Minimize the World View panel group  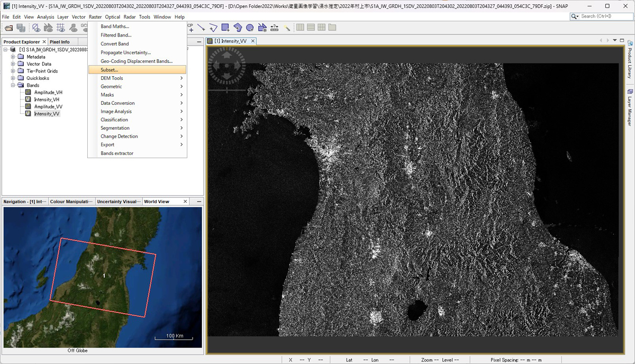click(x=199, y=202)
